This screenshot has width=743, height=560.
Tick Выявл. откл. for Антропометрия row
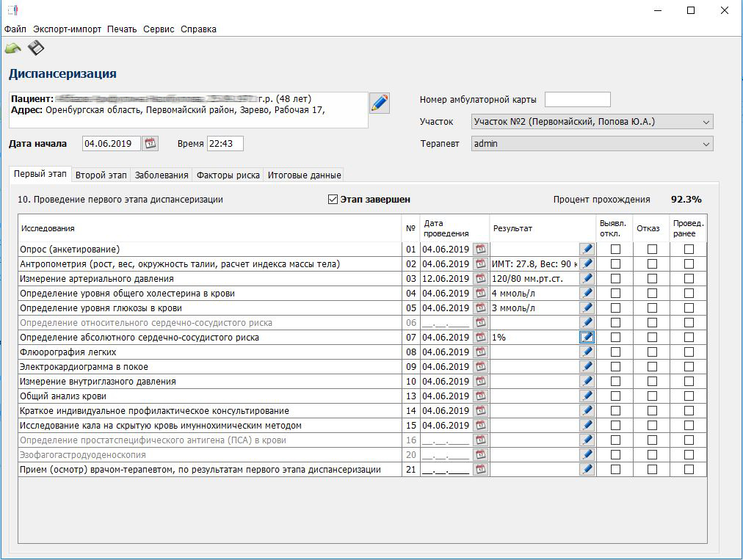tap(615, 264)
